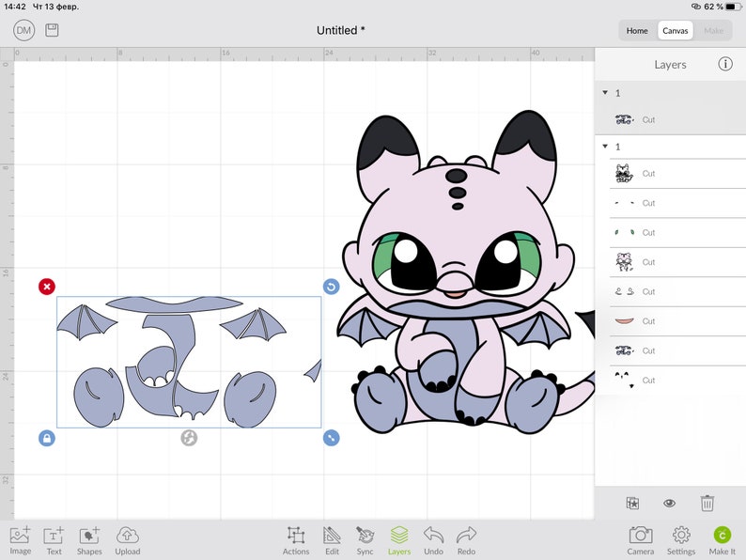Select the small black marks Cut layer
Image resolution: width=746 pixels, height=560 pixels.
(678, 203)
